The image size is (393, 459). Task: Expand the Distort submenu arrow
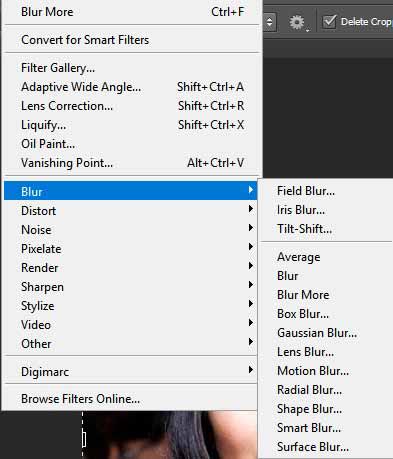pos(251,209)
